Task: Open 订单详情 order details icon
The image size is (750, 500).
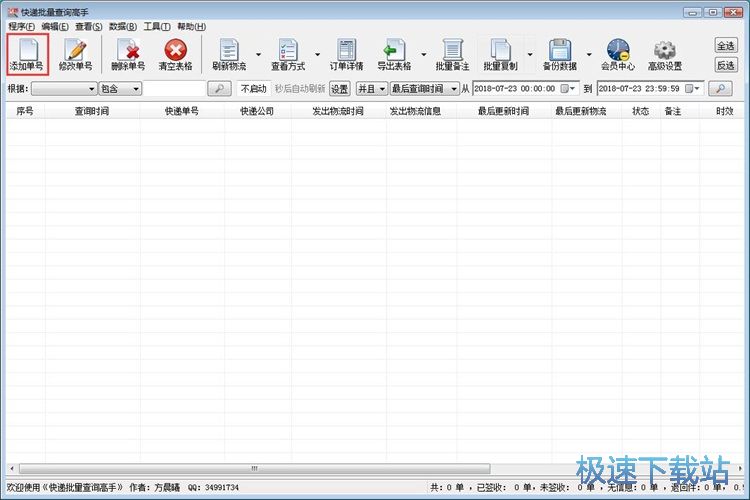Action: click(346, 54)
